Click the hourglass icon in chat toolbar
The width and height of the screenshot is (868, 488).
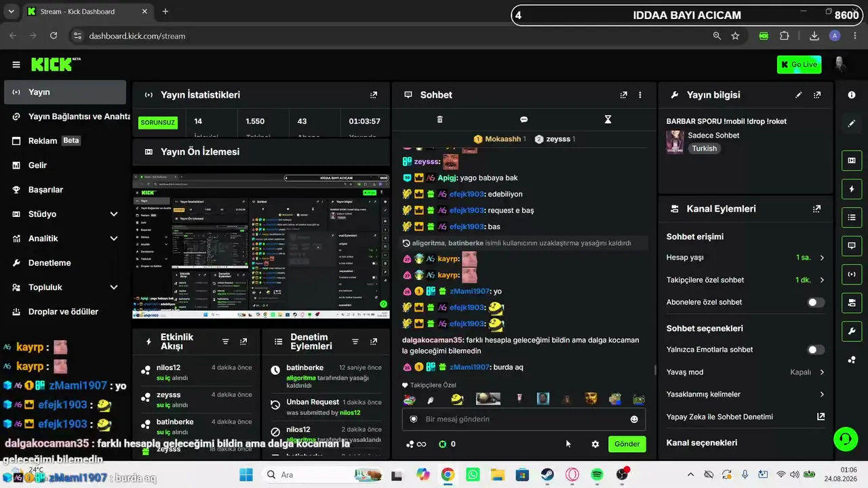tap(608, 119)
